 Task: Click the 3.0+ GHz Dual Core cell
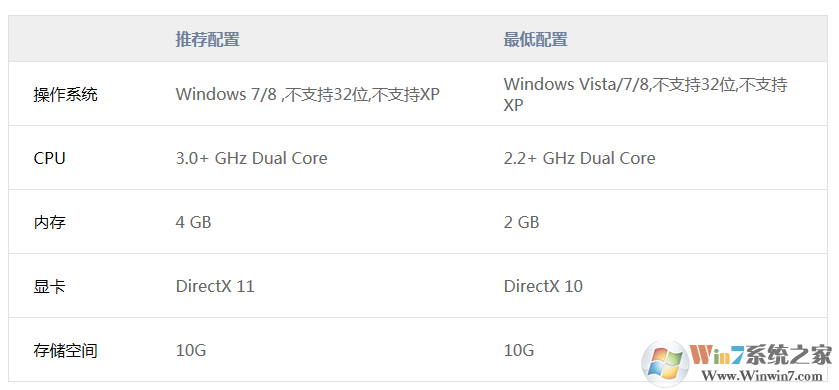tap(251, 158)
